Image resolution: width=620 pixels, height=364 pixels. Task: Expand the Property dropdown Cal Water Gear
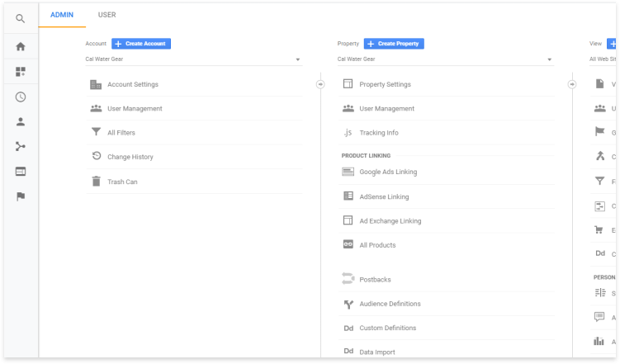point(445,59)
